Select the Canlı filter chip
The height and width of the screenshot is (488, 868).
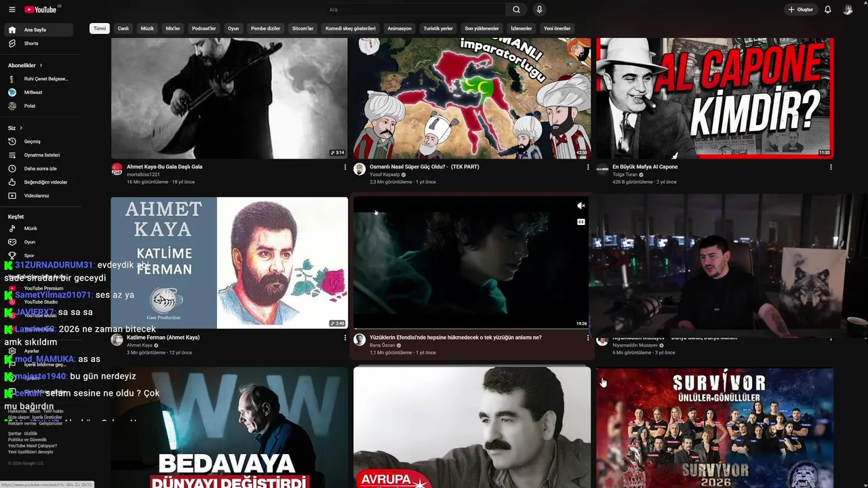[123, 28]
